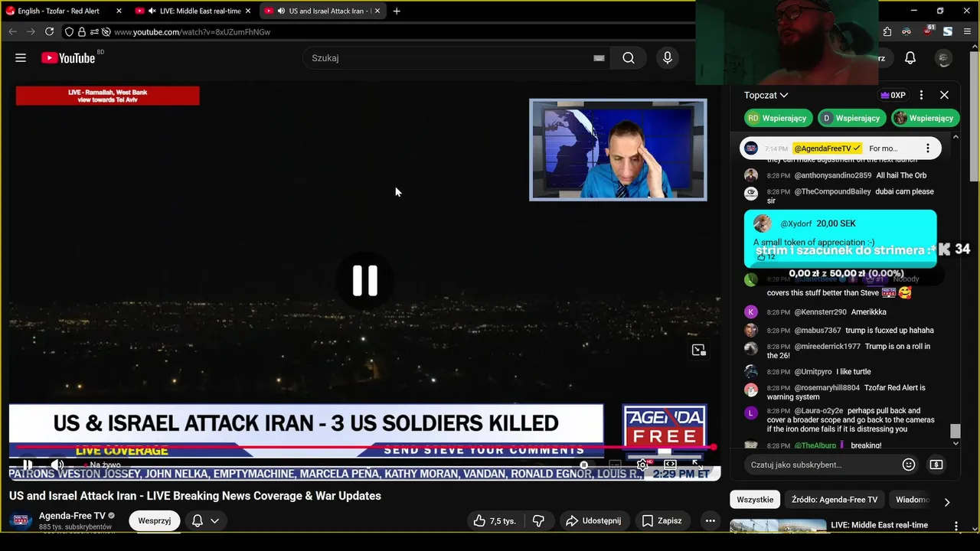Open the miniplayer corner icon

pyautogui.click(x=698, y=350)
